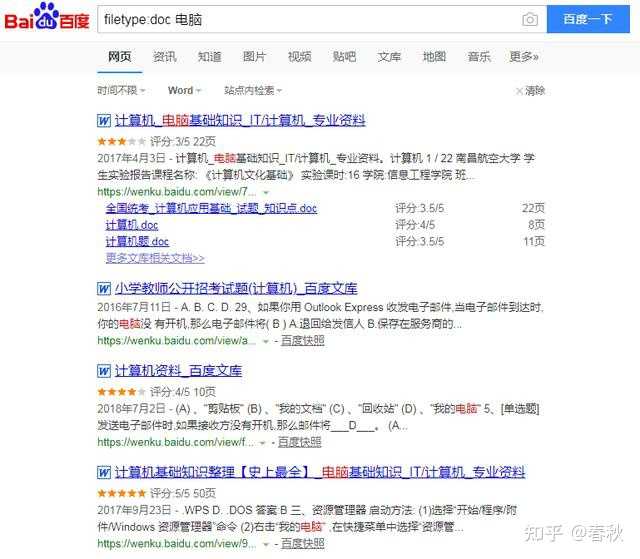Open camera image search icon

pyautogui.click(x=530, y=20)
